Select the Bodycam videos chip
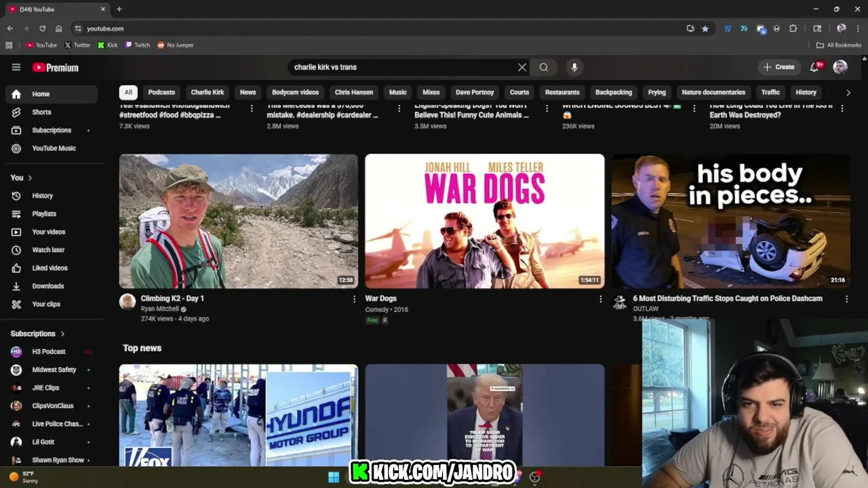Viewport: 868px width, 488px height. tap(295, 92)
